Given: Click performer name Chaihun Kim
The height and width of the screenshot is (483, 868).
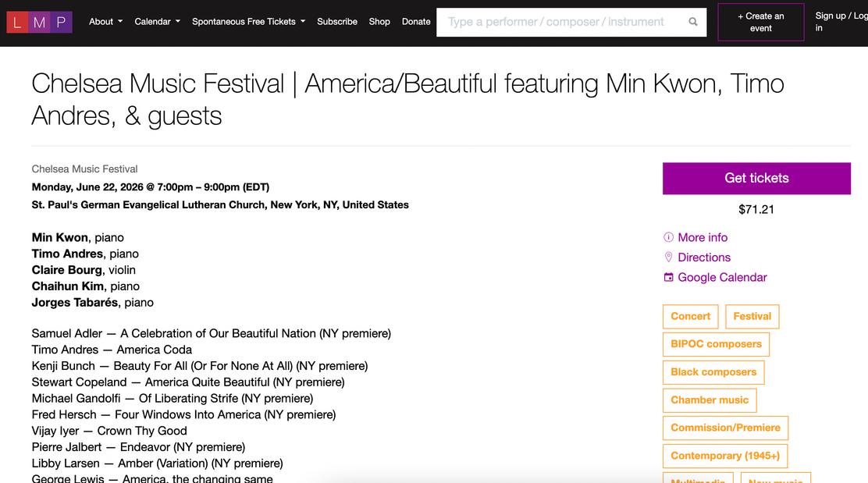Looking at the screenshot, I should click(68, 286).
